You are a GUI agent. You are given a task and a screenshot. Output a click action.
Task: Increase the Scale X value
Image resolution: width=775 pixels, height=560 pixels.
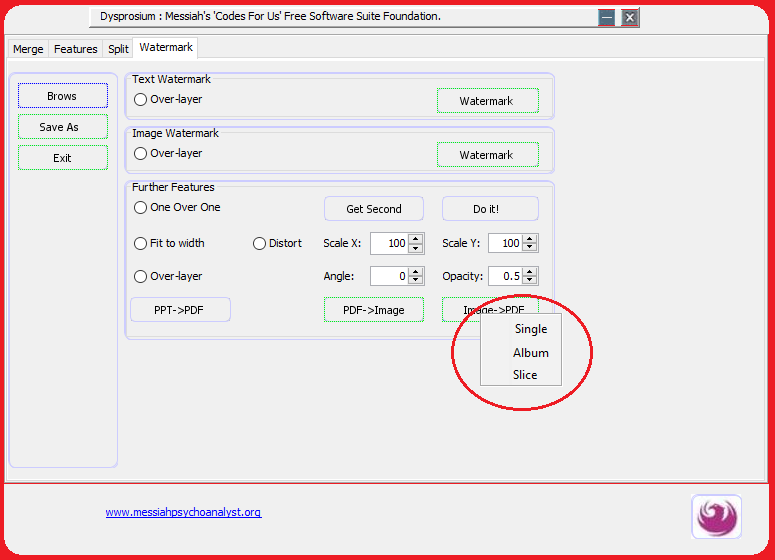[416, 238]
